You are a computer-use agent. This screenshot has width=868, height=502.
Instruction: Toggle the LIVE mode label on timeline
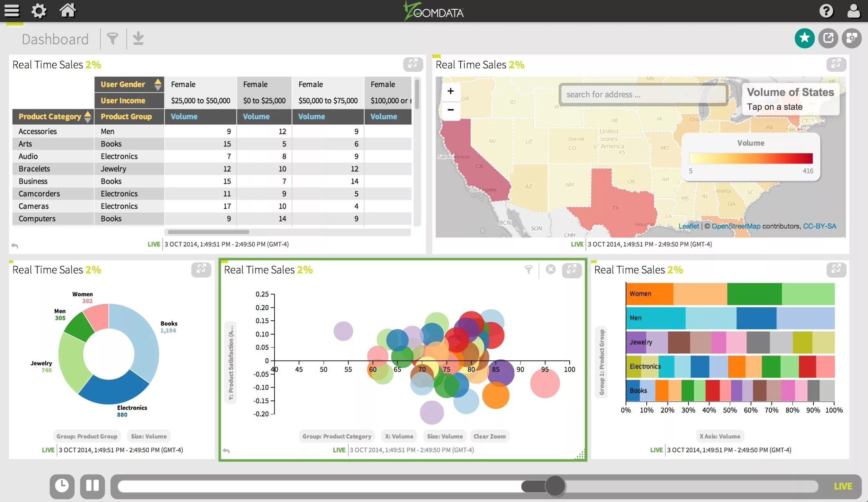[843, 486]
